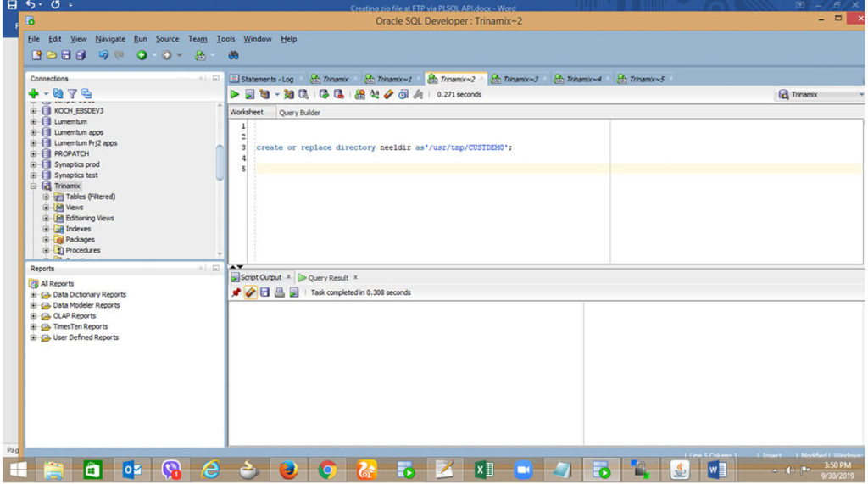
Task: Open the connection chooser showing Trinamix
Action: pos(821,95)
